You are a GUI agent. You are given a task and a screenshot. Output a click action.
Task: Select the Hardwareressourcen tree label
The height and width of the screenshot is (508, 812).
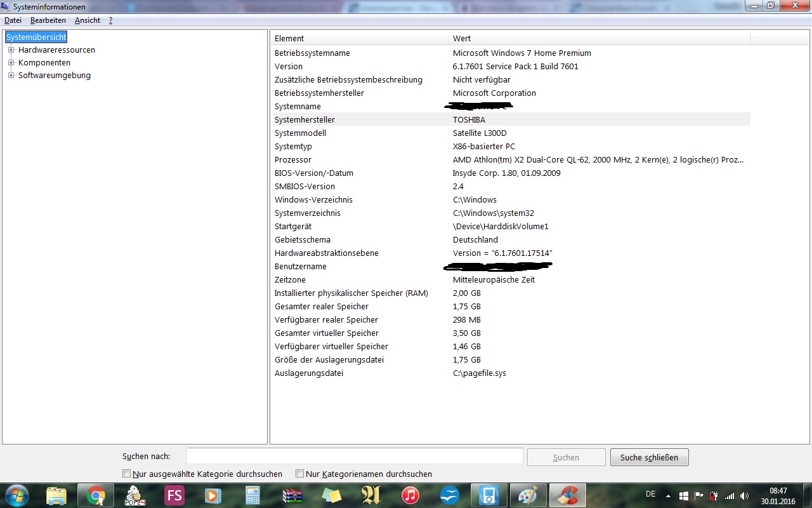click(x=56, y=50)
